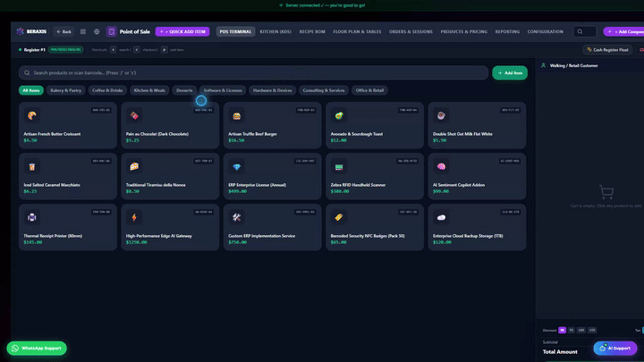The height and width of the screenshot is (362, 644).
Task: Switch to the POS Terminal tab
Action: (235, 31)
